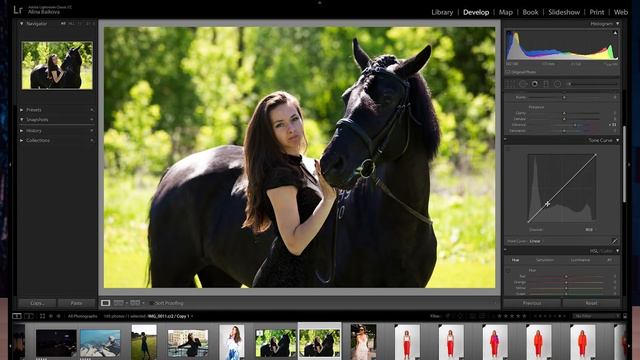Viewport: 640px width, 360px height.
Task: Click the Copy... button
Action: pyautogui.click(x=37, y=303)
